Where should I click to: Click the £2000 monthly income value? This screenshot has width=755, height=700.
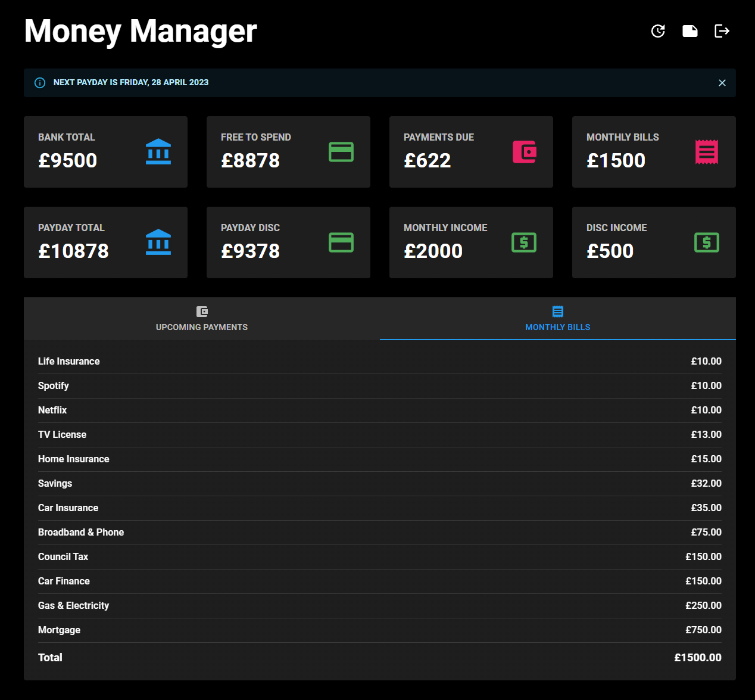433,251
